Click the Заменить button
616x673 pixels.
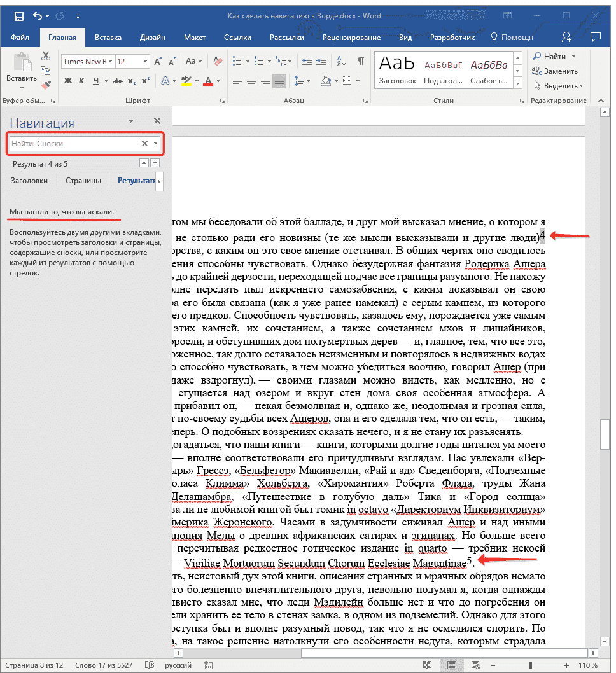click(x=556, y=71)
